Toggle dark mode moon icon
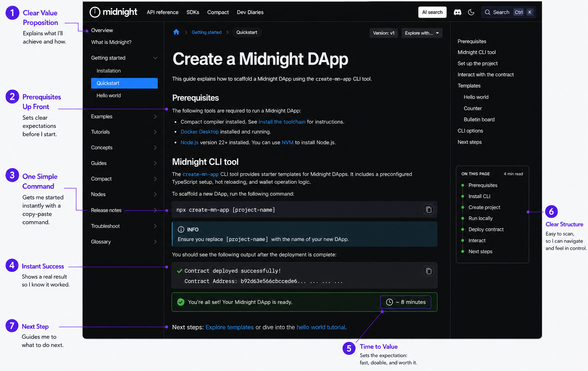The width and height of the screenshot is (588, 371). click(x=471, y=12)
